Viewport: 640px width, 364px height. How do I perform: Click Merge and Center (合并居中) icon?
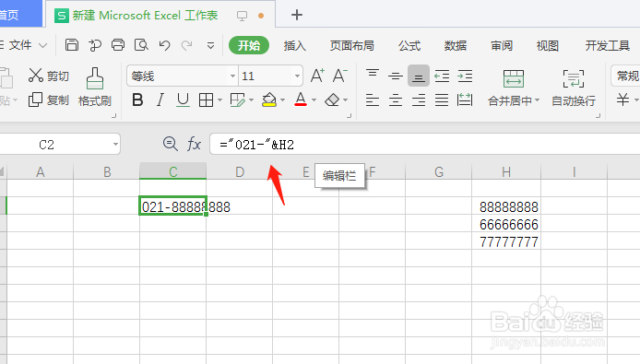514,78
